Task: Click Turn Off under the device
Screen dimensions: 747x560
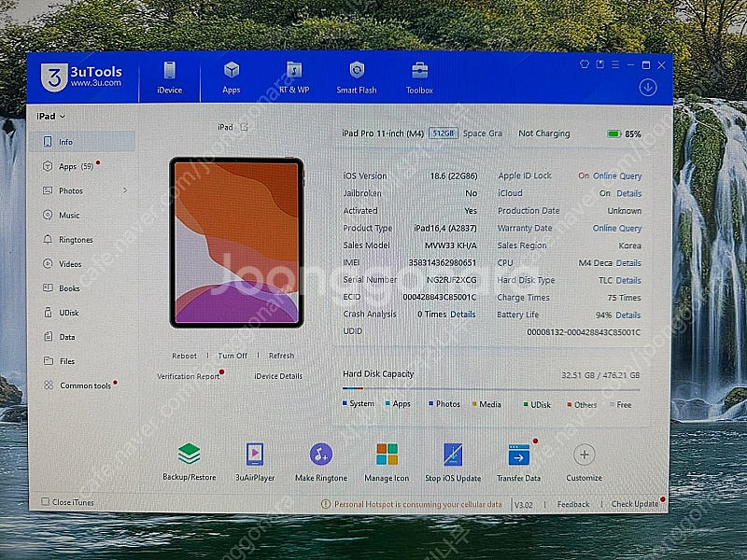Action: [x=233, y=356]
